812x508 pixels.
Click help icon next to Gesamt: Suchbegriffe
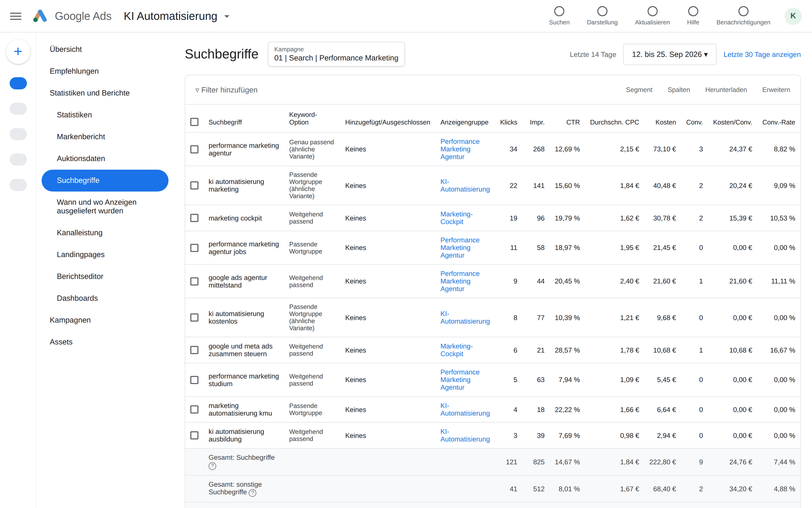212,466
